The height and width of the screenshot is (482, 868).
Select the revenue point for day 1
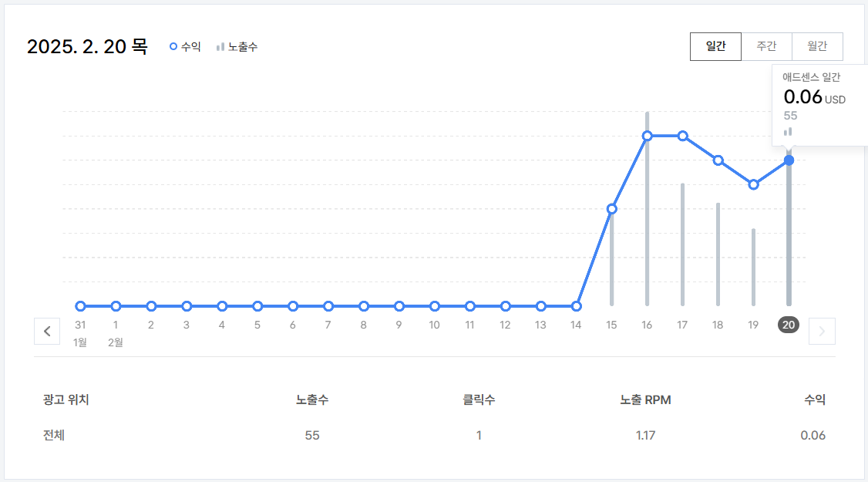pos(116,306)
